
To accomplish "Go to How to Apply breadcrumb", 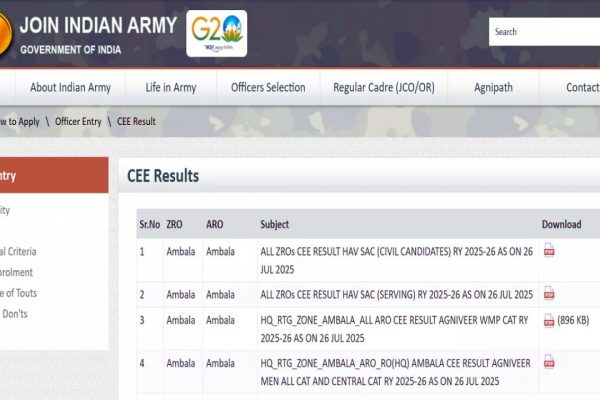I will pyautogui.click(x=19, y=121).
